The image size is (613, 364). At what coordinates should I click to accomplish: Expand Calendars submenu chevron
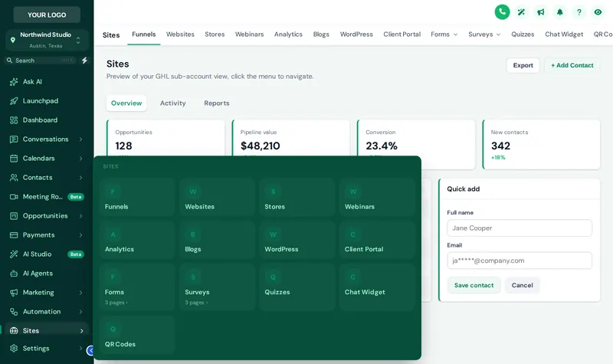point(81,159)
